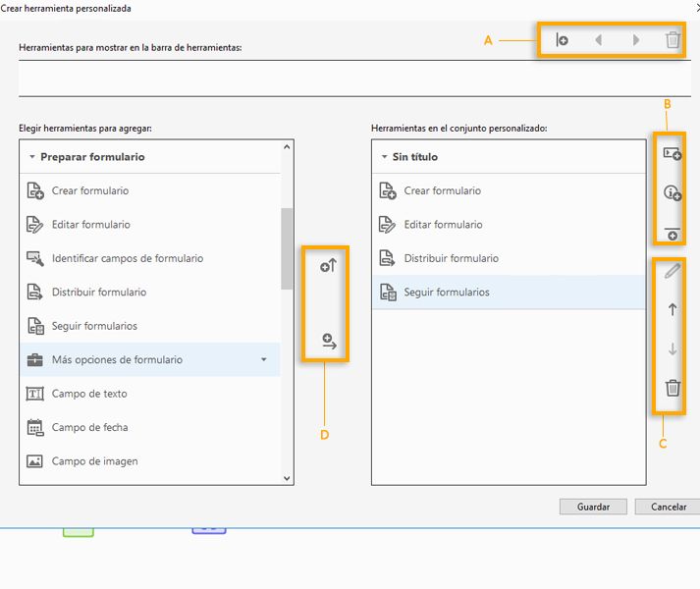The image size is (700, 589).
Task: Select 'Crear formulario' text in custom set
Action: (442, 190)
